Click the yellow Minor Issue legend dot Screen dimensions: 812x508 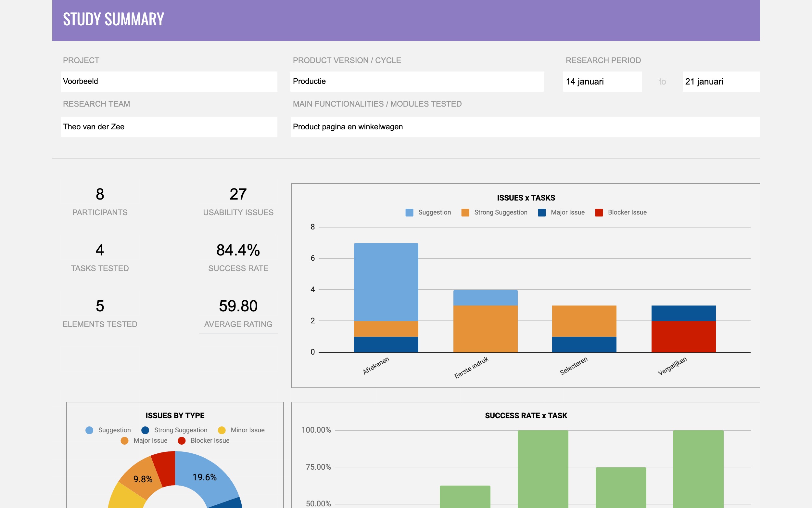(222, 430)
